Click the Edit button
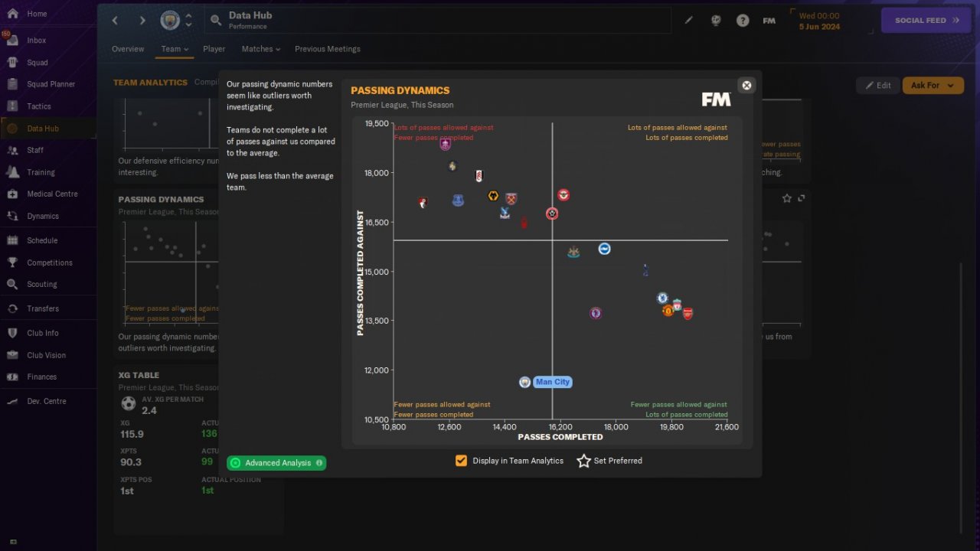Image resolution: width=980 pixels, height=551 pixels. point(877,86)
